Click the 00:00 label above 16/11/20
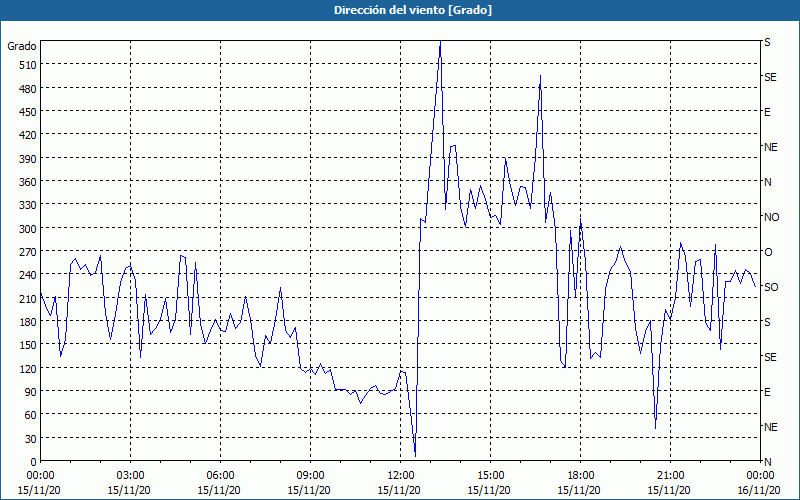Viewport: 800px width, 500px height. pyautogui.click(x=760, y=476)
